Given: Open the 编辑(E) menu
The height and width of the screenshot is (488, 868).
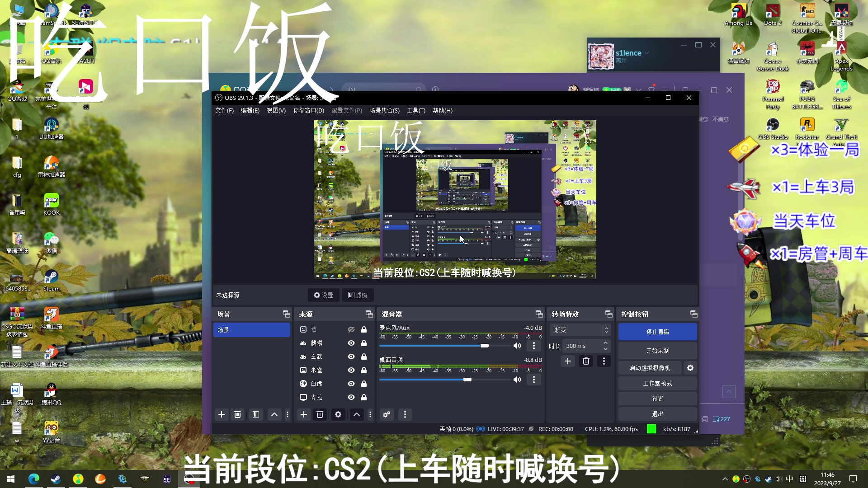Looking at the screenshot, I should click(250, 110).
